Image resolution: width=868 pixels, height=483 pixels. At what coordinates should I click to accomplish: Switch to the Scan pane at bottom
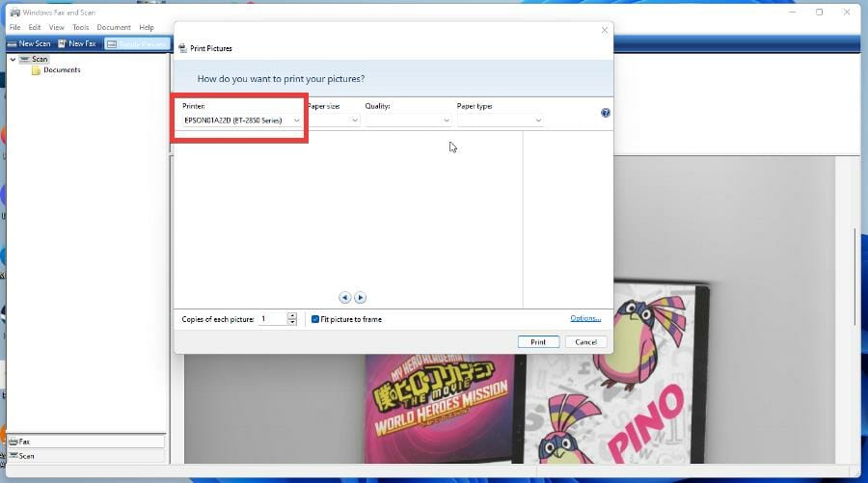[x=86, y=456]
